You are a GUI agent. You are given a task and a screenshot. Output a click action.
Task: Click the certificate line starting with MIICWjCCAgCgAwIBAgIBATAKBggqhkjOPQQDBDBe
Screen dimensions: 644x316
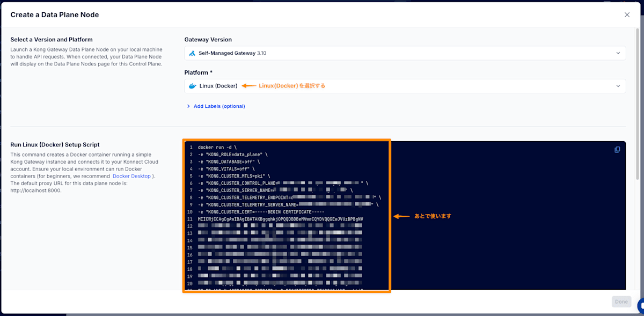click(x=281, y=219)
